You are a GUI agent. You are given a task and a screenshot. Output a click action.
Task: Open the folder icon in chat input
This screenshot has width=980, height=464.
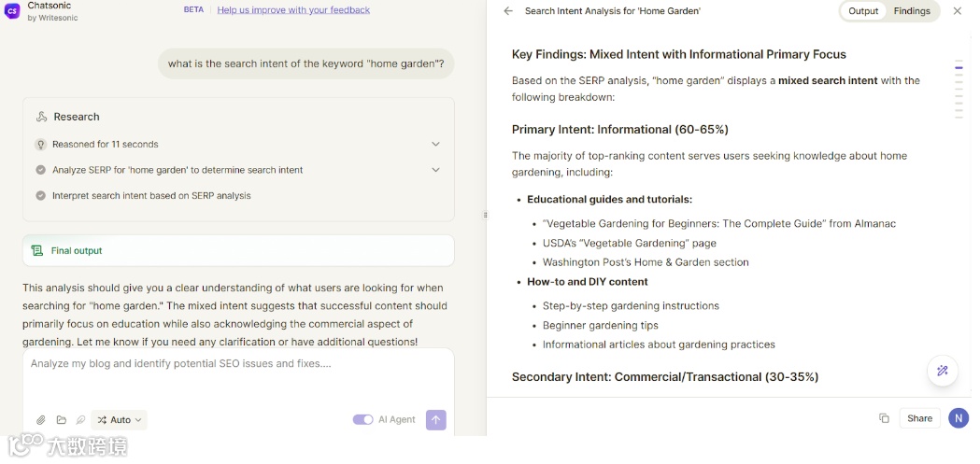(x=62, y=420)
